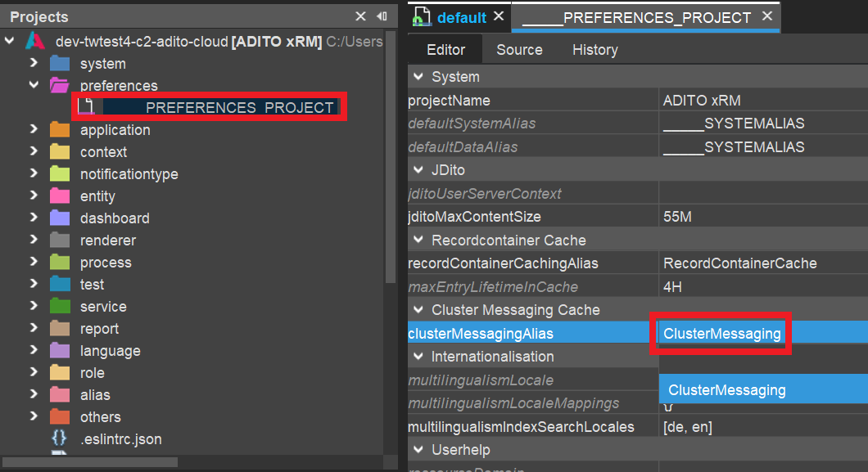This screenshot has height=472, width=868.
Task: Click the blue system folder icon
Action: click(60, 64)
